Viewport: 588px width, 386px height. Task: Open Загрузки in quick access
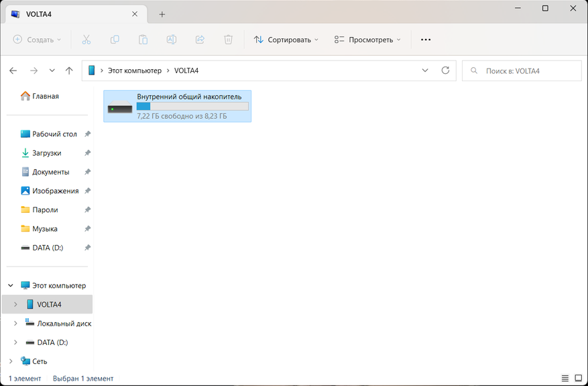coord(42,153)
